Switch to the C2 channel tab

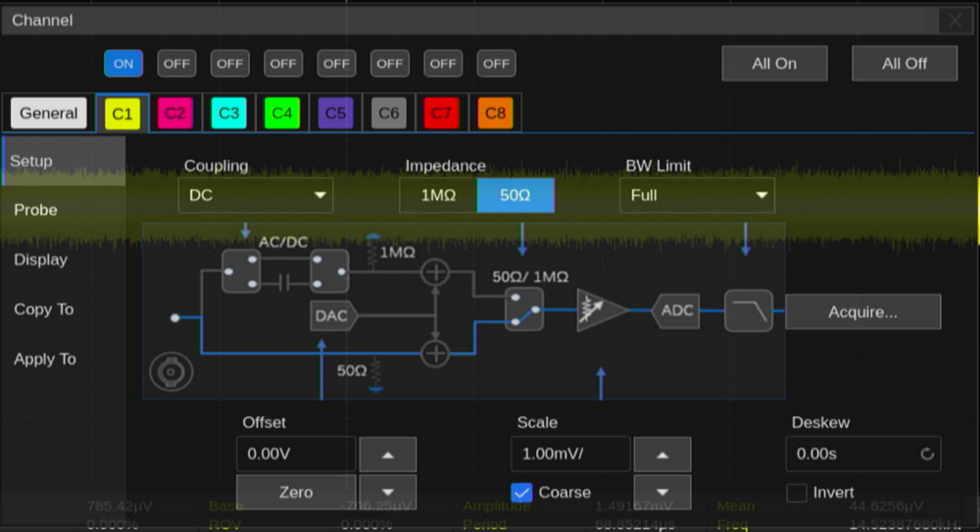click(x=174, y=114)
